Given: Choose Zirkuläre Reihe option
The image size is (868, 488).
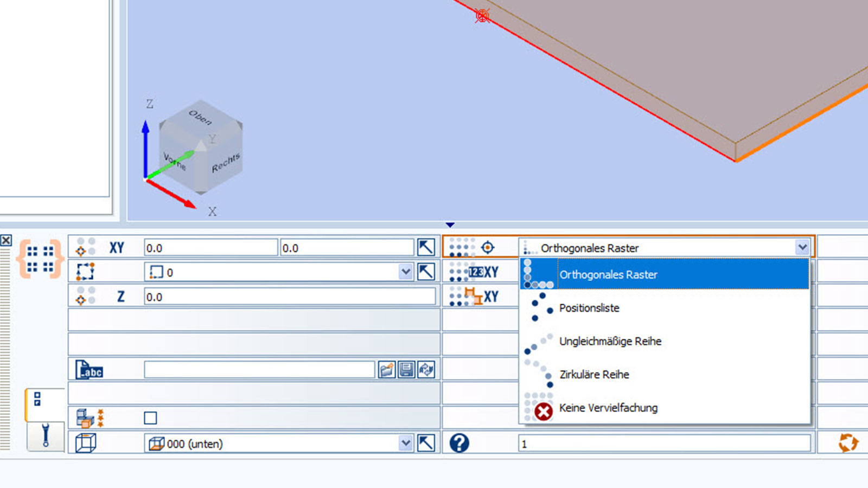Looking at the screenshot, I should point(594,375).
